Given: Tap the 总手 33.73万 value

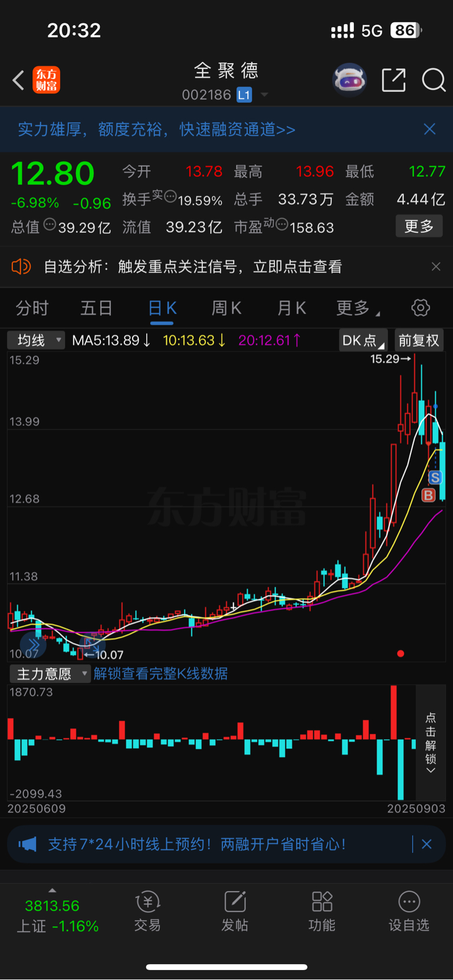Looking at the screenshot, I should [306, 199].
